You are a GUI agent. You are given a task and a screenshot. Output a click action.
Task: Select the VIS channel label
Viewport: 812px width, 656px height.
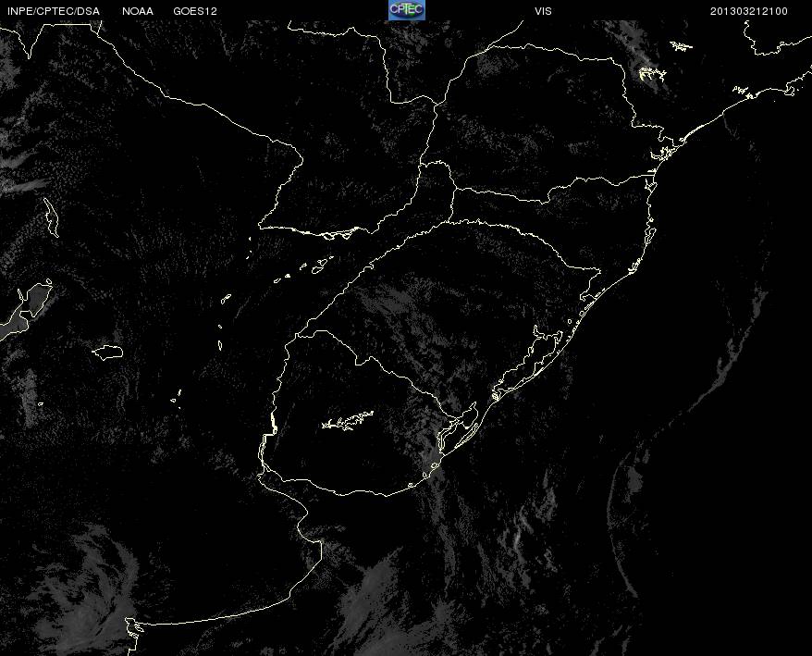tap(543, 11)
